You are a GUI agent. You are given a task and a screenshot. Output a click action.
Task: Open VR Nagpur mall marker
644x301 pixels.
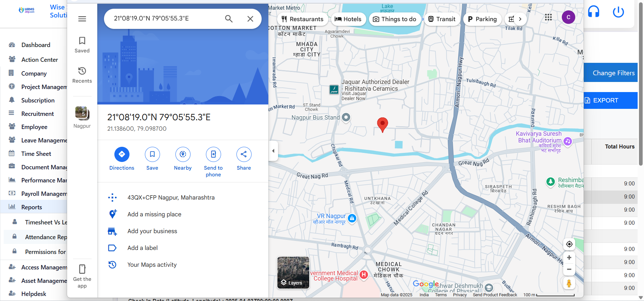click(x=352, y=218)
